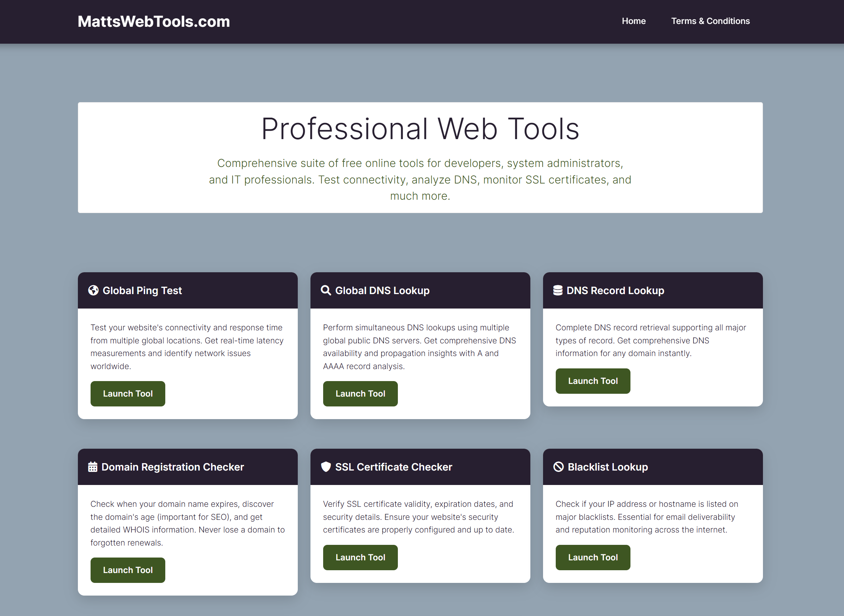Click the SSL Certificate Checker card title
This screenshot has height=616, width=844.
click(393, 467)
